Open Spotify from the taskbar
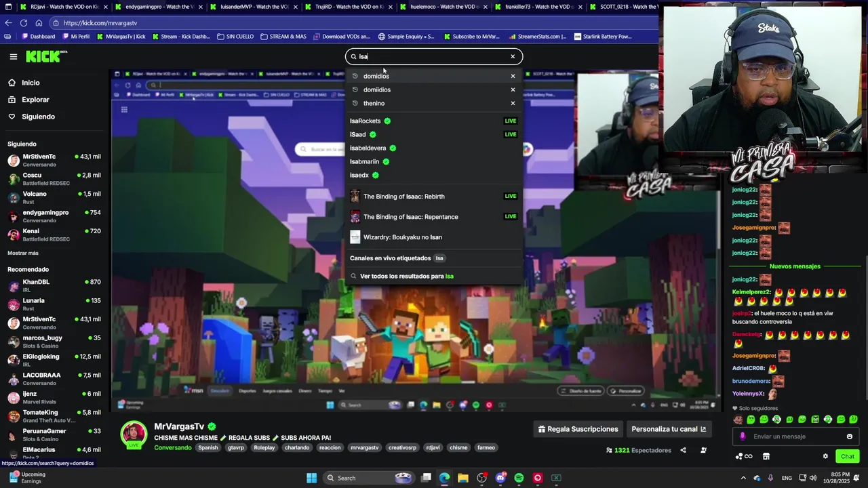 pos(519,478)
